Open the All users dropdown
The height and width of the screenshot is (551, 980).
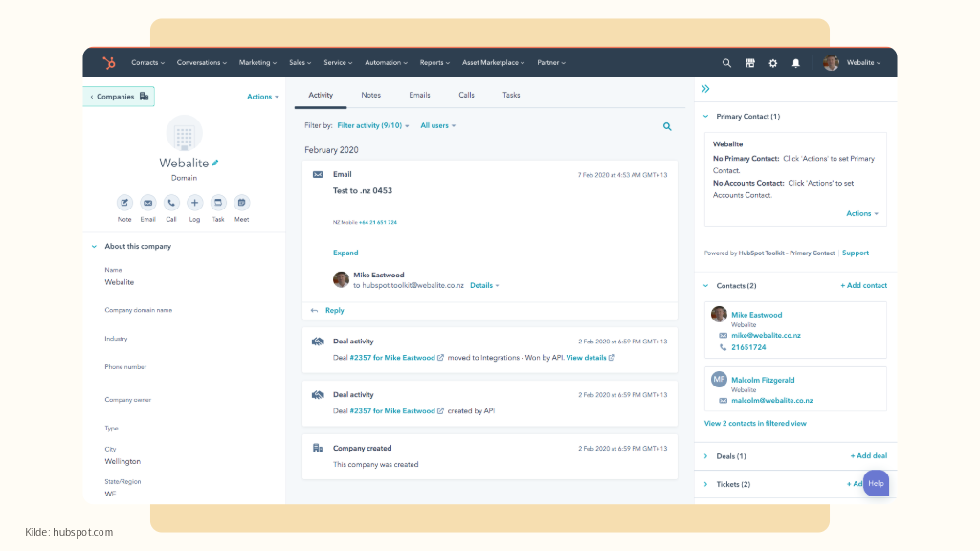pyautogui.click(x=437, y=126)
